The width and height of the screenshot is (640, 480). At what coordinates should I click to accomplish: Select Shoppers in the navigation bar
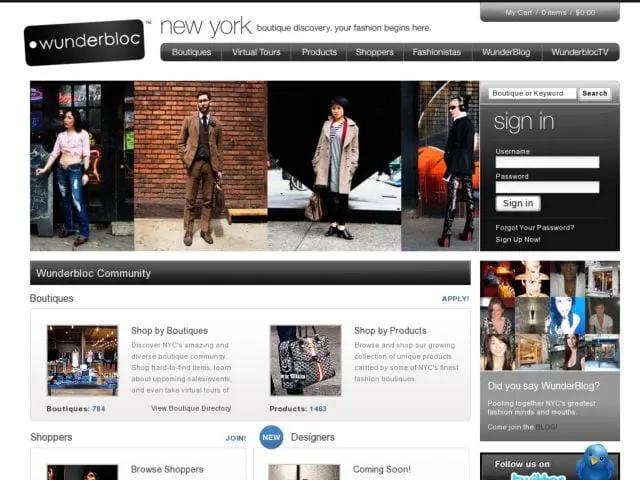[374, 52]
